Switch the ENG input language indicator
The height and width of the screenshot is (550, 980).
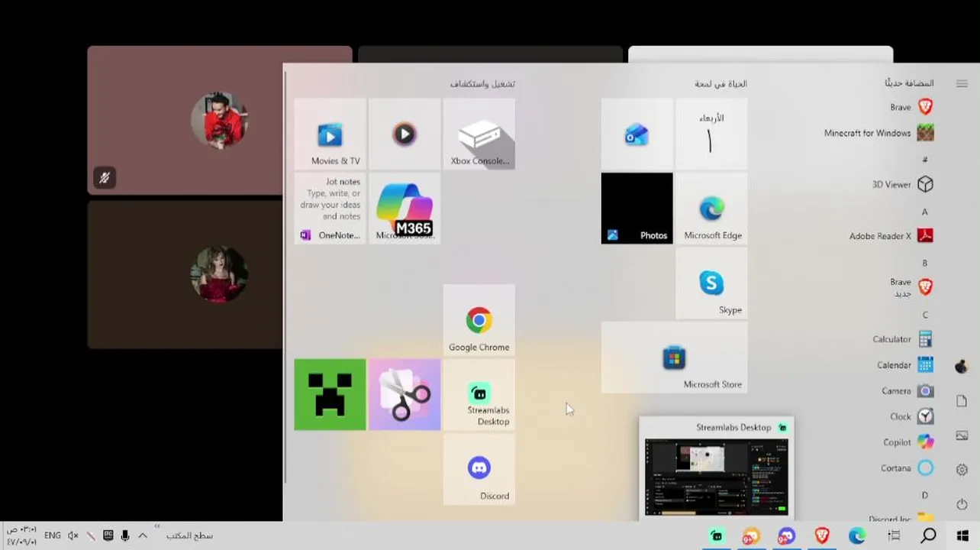tap(53, 535)
